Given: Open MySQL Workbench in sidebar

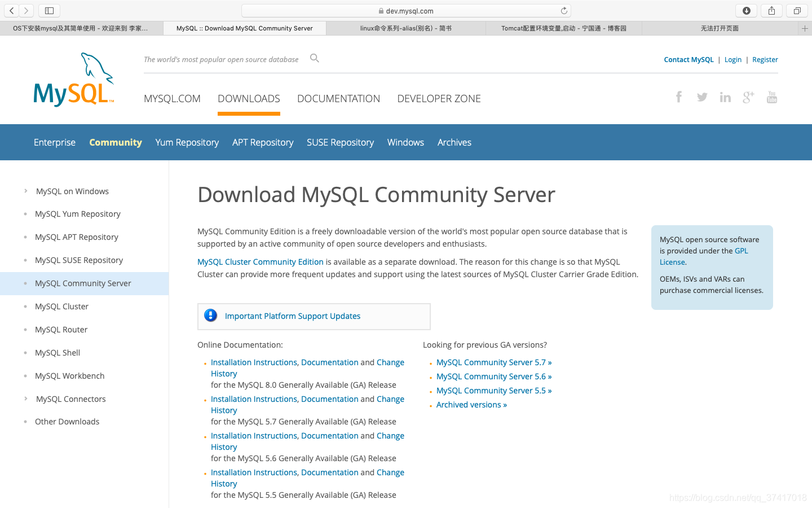Looking at the screenshot, I should 69,376.
